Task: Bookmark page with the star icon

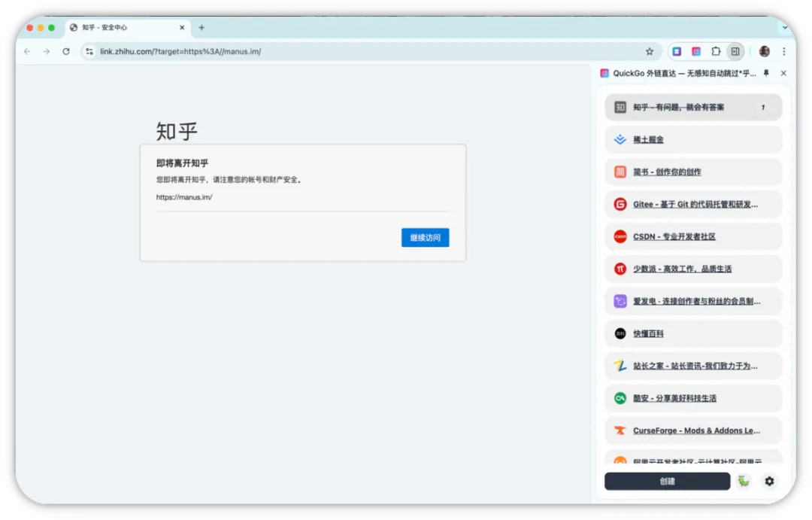Action: click(x=650, y=51)
